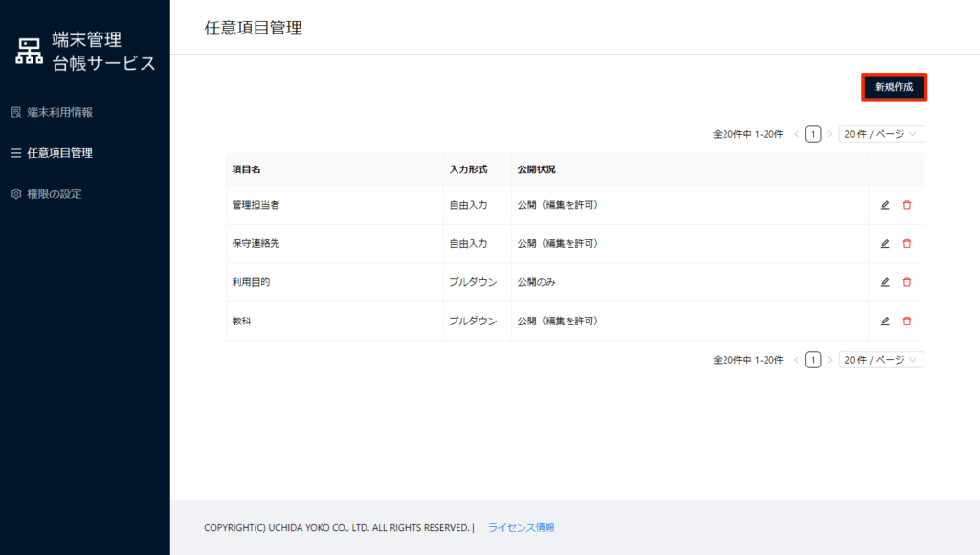The height and width of the screenshot is (555, 980).
Task: Click pencil icon for the 教科 row
Action: click(885, 322)
